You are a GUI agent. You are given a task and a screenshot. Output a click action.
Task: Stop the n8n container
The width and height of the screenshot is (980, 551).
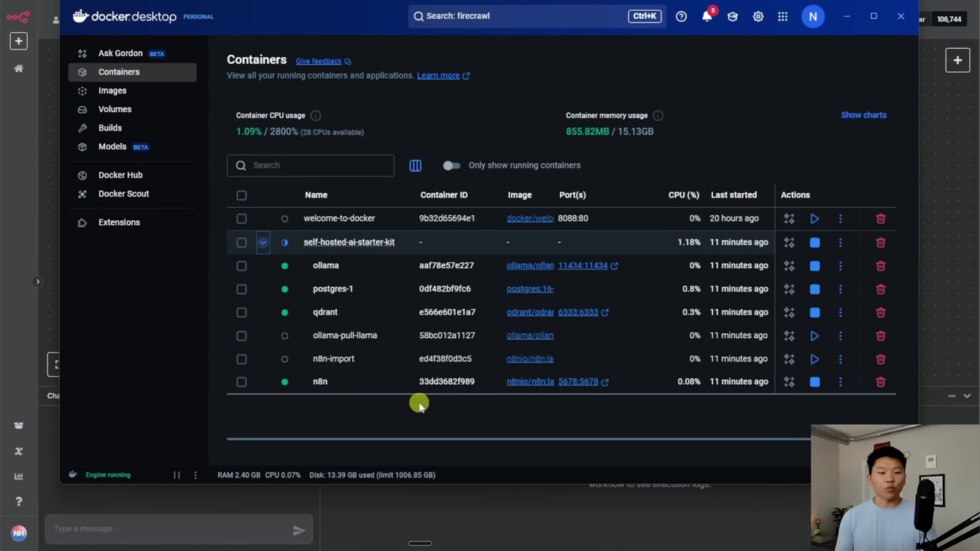click(x=814, y=382)
